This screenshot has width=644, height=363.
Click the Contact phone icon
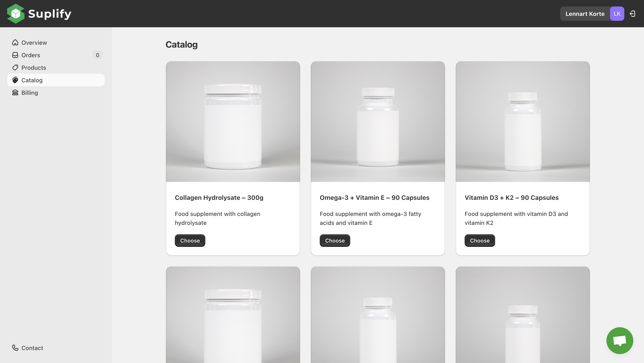[x=15, y=348]
